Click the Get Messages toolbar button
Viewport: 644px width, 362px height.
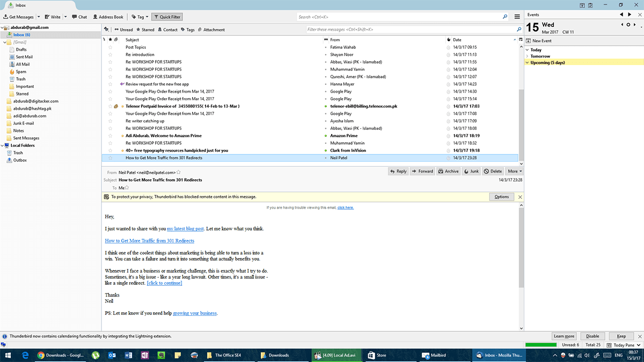point(18,17)
